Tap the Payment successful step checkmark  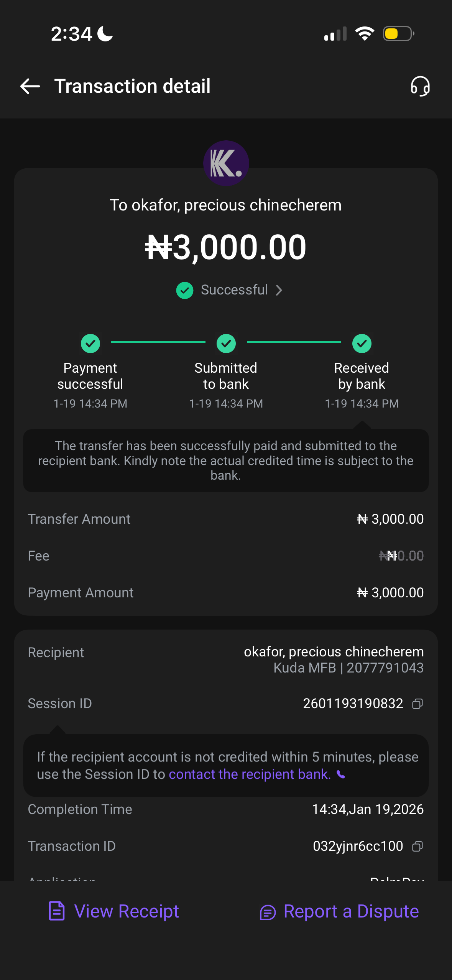click(x=90, y=343)
